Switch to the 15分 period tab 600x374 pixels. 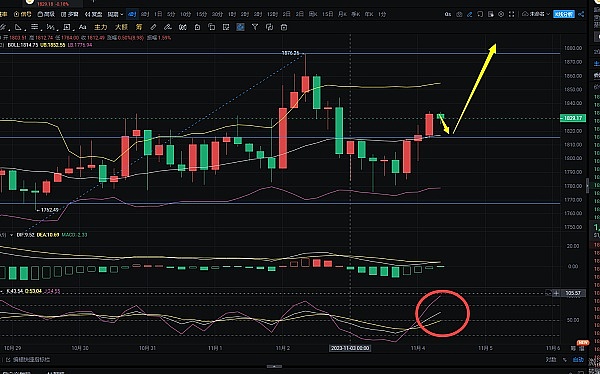pos(201,14)
